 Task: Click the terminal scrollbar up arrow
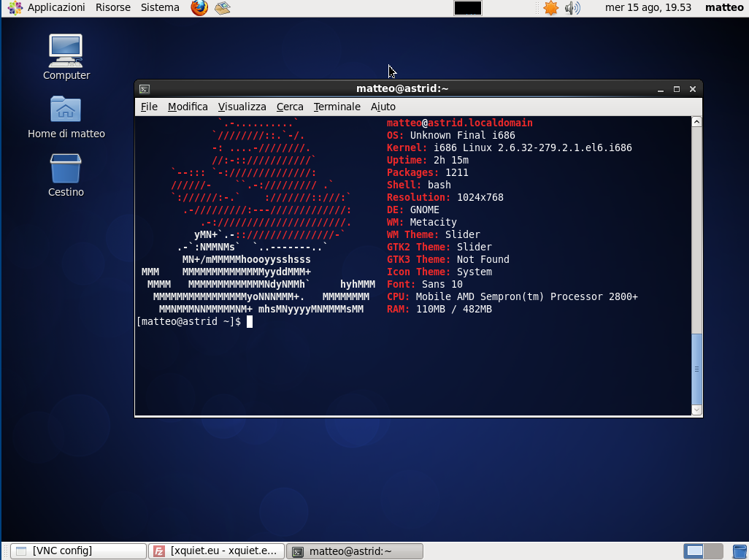(696, 122)
